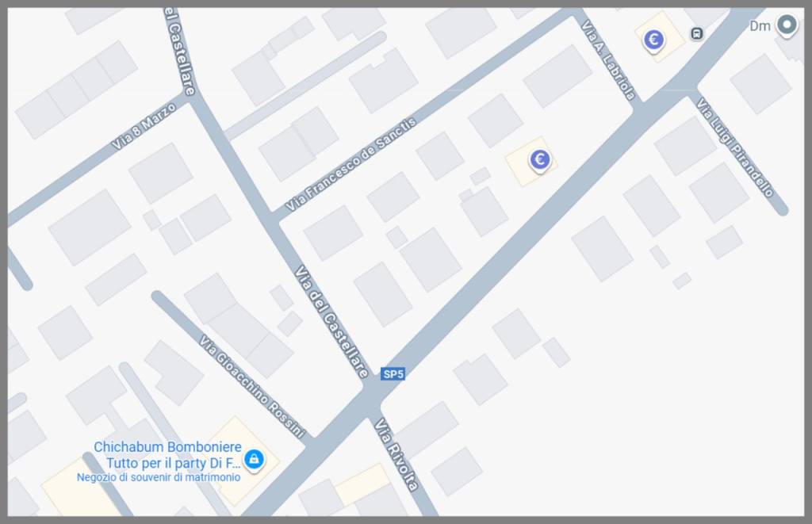Viewport: 812px width, 524px height.
Task: Select the euro bank marker below Via Francesco de Sanctis
Action: pyautogui.click(x=539, y=159)
